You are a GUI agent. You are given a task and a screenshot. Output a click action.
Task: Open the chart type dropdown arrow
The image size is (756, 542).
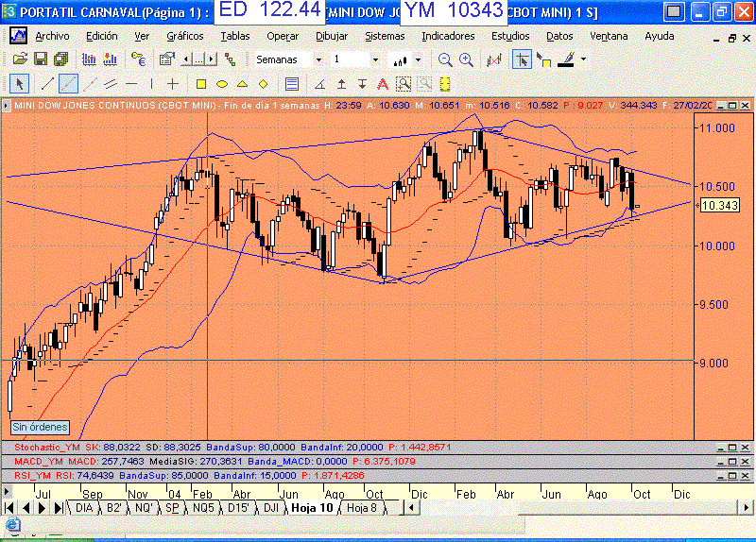tap(416, 59)
